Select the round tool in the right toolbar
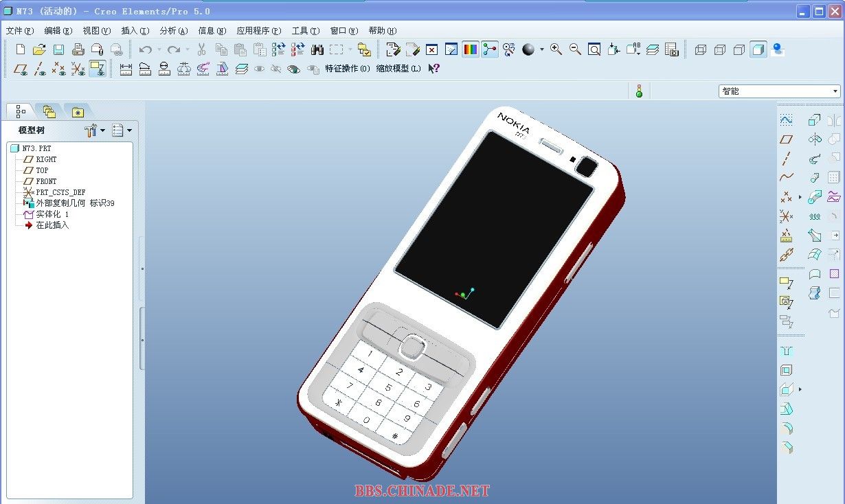Screen dimensions: 845x504 click(x=787, y=428)
